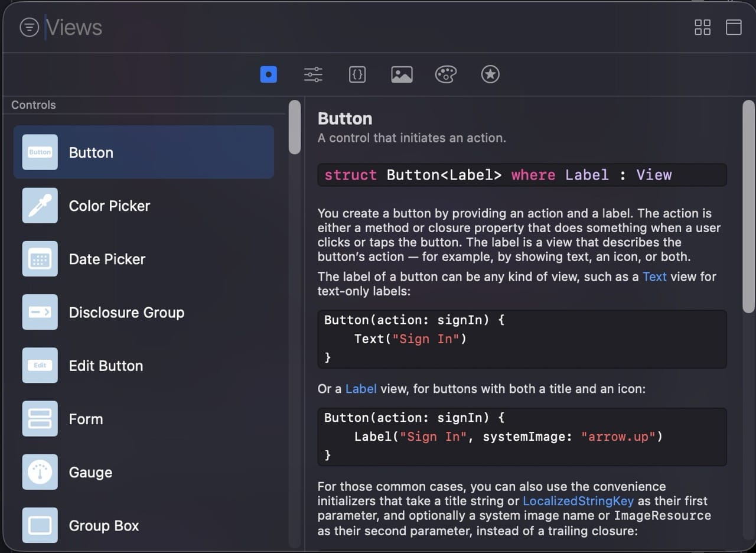Click the Form stacked-rows icon
This screenshot has height=553, width=756.
pyautogui.click(x=40, y=419)
